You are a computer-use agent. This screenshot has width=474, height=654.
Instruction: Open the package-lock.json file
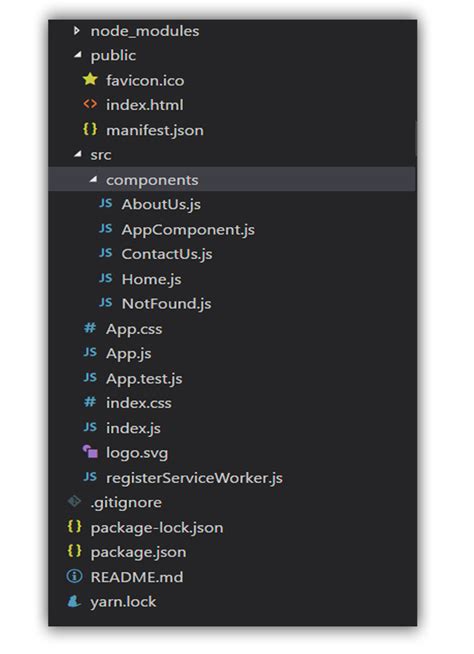[156, 528]
